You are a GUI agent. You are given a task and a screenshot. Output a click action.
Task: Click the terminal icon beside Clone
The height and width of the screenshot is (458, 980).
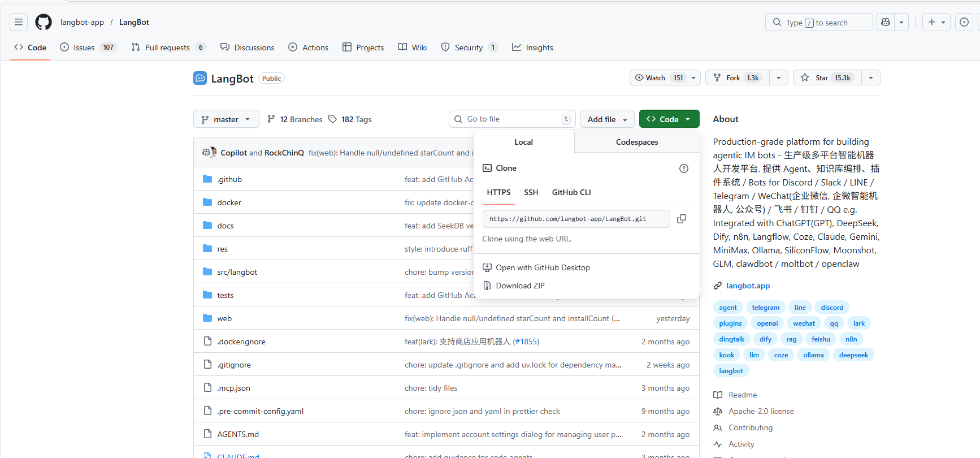tap(487, 168)
